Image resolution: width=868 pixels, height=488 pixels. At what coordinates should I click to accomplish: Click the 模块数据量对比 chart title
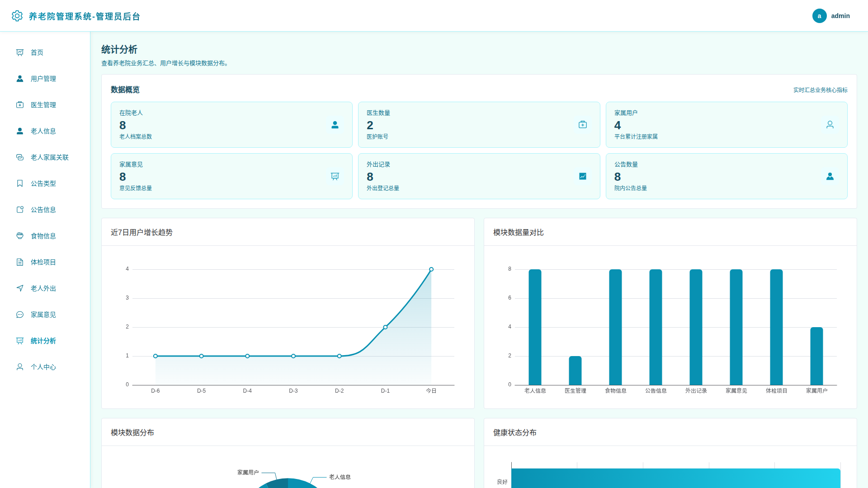tap(519, 232)
